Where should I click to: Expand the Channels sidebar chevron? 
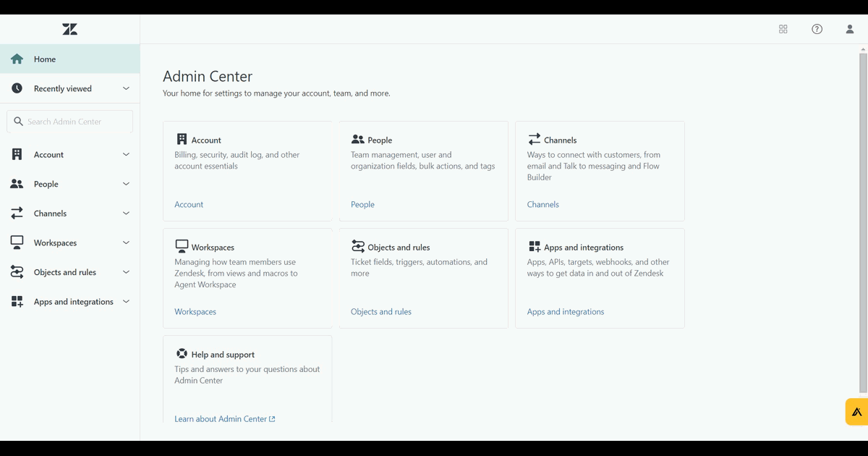tap(126, 214)
